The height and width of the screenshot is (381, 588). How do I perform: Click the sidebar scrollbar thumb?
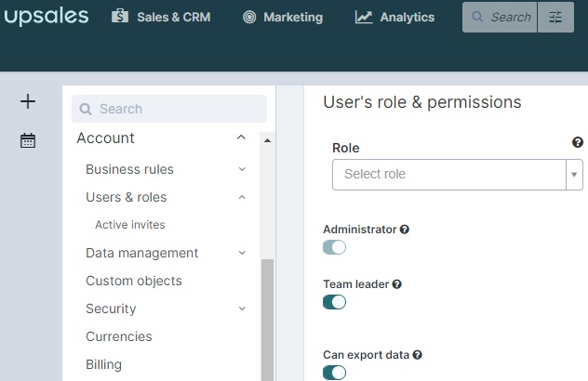point(267,319)
